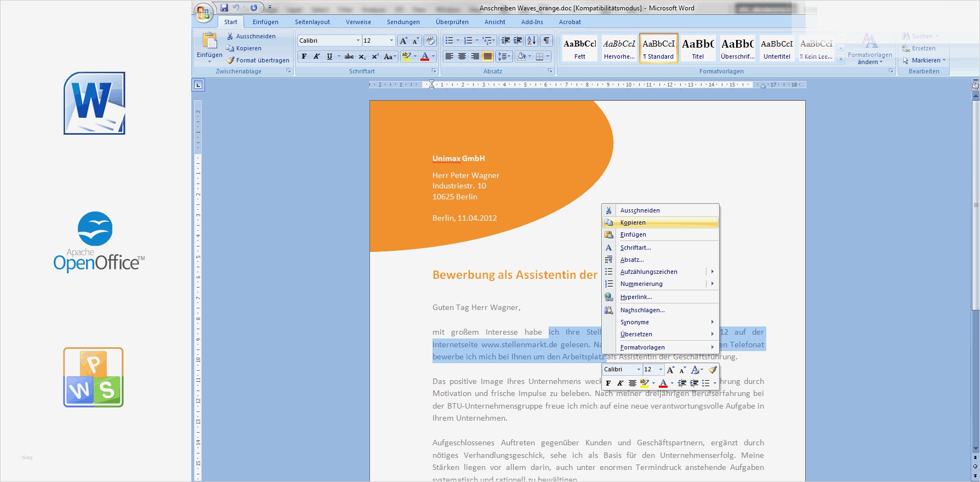Open the ribbon font size dropdown
This screenshot has height=482, width=980.
click(x=391, y=41)
